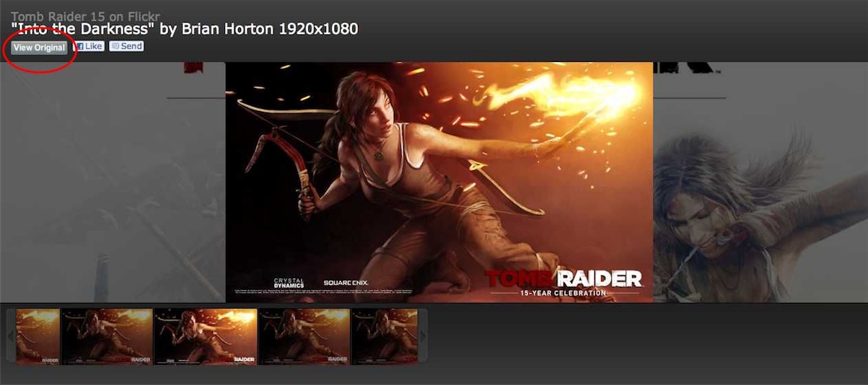The image size is (868, 385).
Task: Click the Square Enix logo
Action: pos(345,282)
